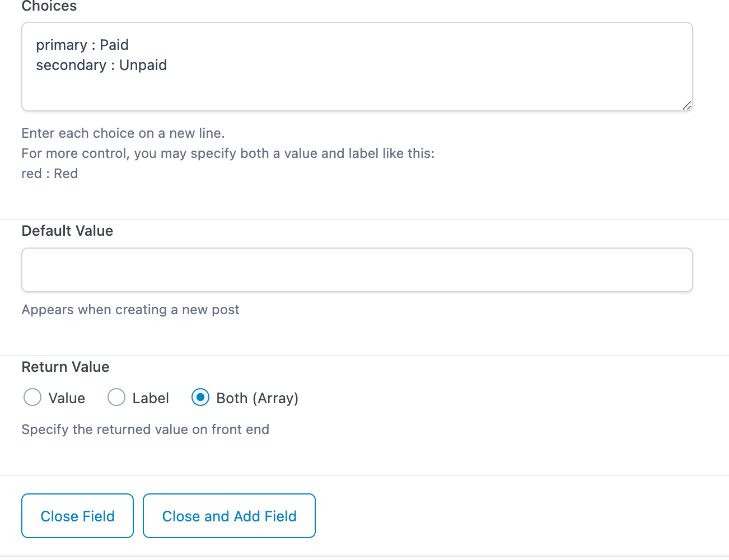Click the "Specify the returned value" description
729x560 pixels.
(x=145, y=430)
